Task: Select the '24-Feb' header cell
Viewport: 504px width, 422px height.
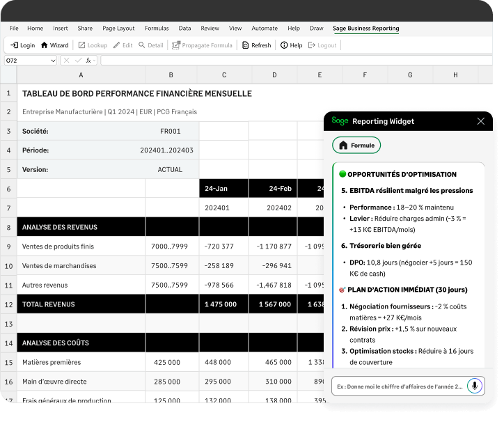Action: pos(273,189)
